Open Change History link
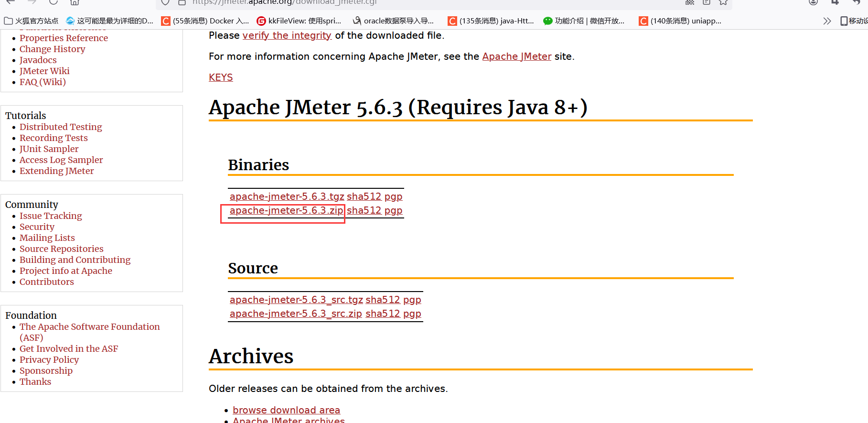The image size is (868, 423). (52, 49)
